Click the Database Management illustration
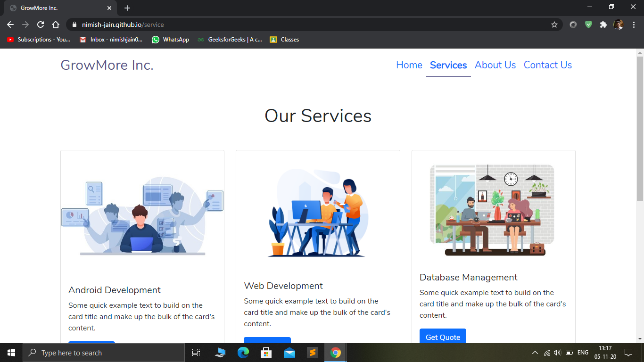Image resolution: width=644 pixels, height=362 pixels. coord(493,210)
